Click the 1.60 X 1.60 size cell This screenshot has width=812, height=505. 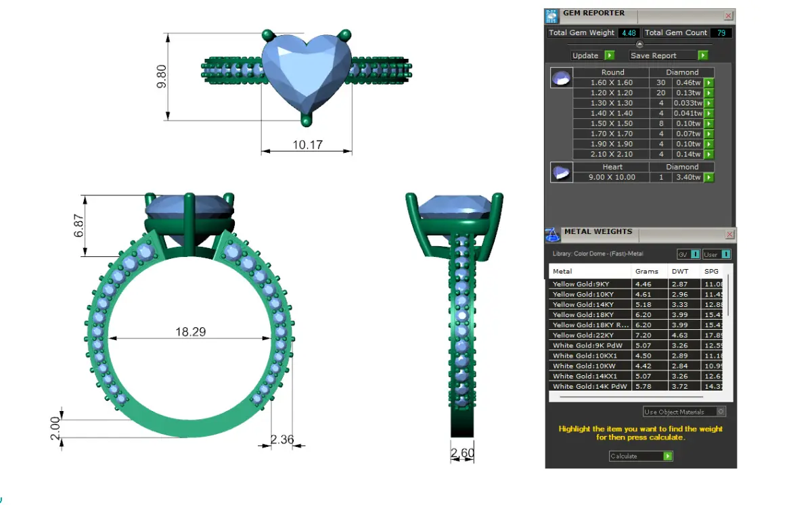(x=612, y=82)
